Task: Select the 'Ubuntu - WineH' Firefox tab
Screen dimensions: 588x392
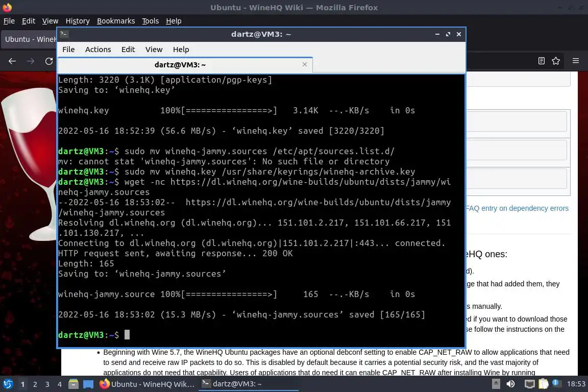Action: [x=29, y=39]
